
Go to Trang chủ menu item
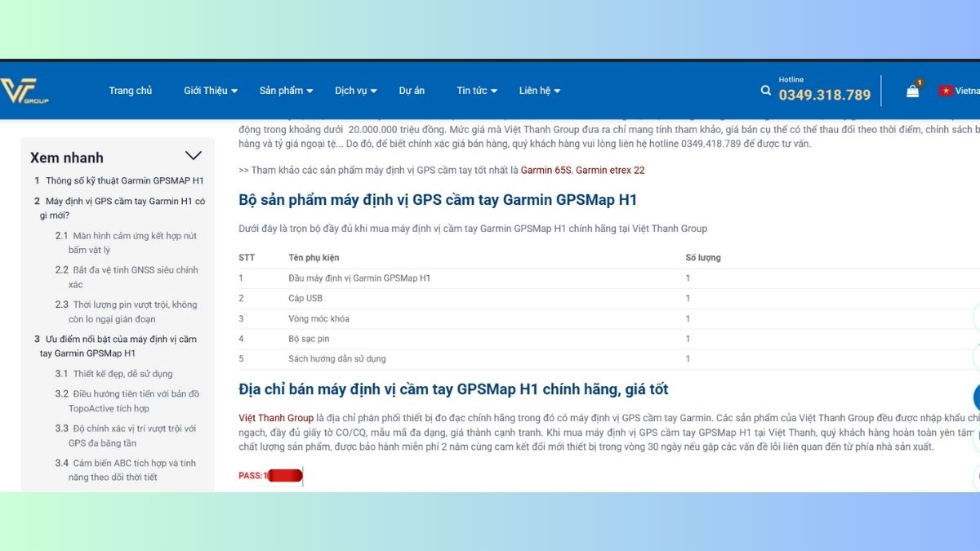[x=131, y=91]
